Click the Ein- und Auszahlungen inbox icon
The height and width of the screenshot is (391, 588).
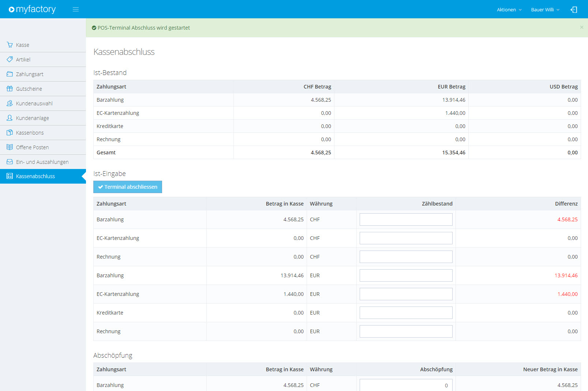tap(10, 162)
